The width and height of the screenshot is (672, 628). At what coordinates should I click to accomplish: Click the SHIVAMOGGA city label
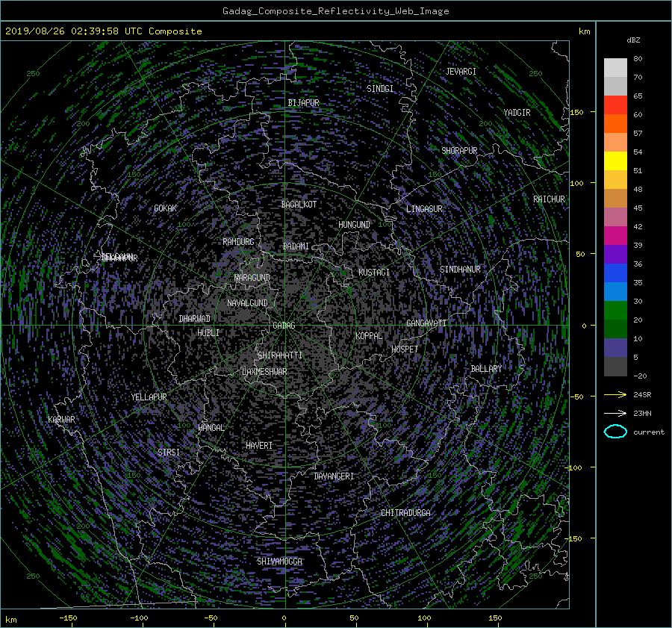(x=279, y=562)
